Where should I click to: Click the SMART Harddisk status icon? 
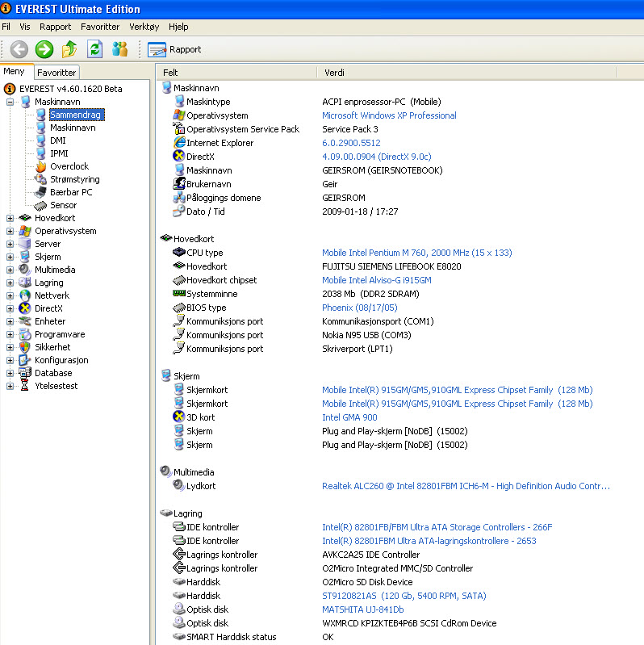pyautogui.click(x=179, y=637)
